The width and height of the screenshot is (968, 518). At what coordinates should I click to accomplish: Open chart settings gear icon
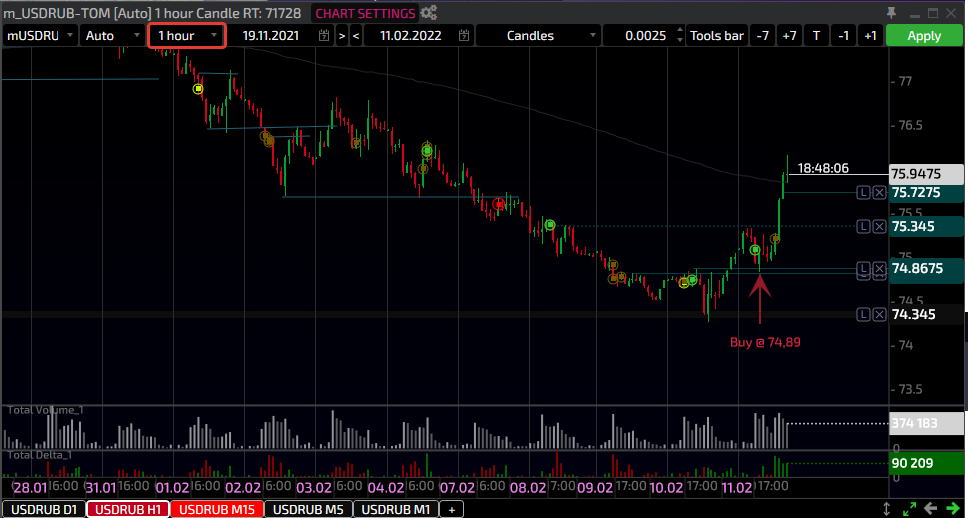[429, 13]
